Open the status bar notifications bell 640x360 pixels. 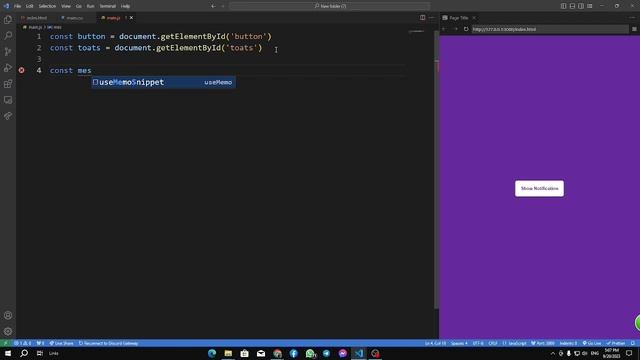(x=633, y=343)
